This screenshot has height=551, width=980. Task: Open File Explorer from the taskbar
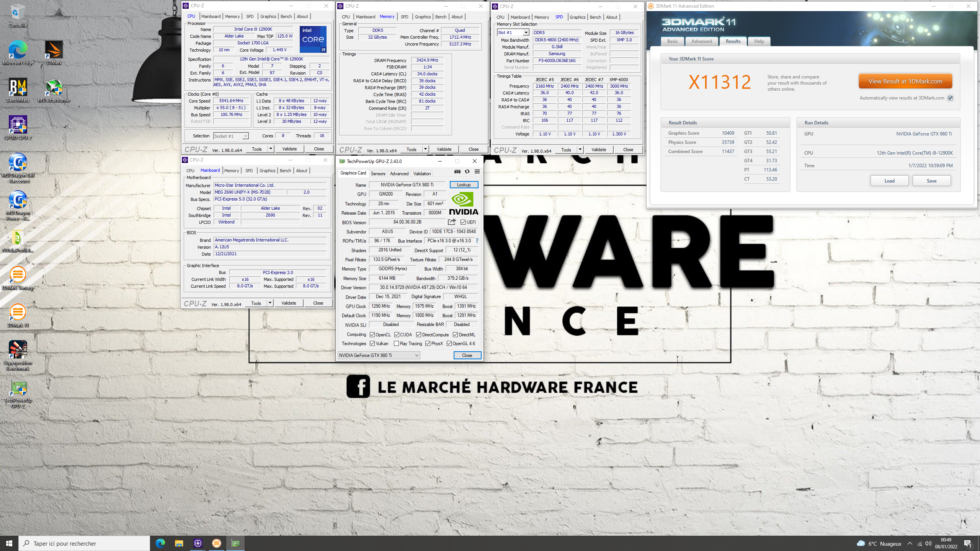179,543
